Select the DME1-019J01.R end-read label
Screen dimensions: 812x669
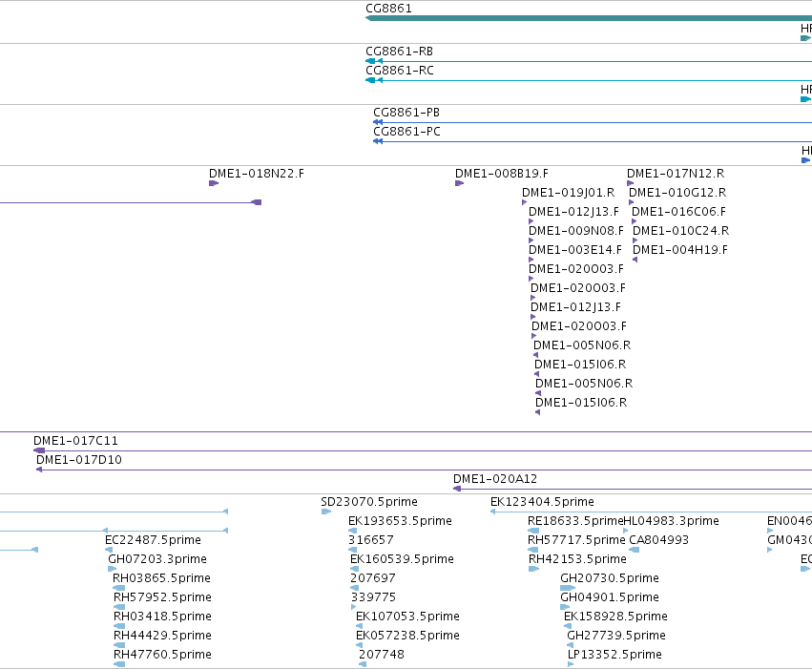[568, 193]
